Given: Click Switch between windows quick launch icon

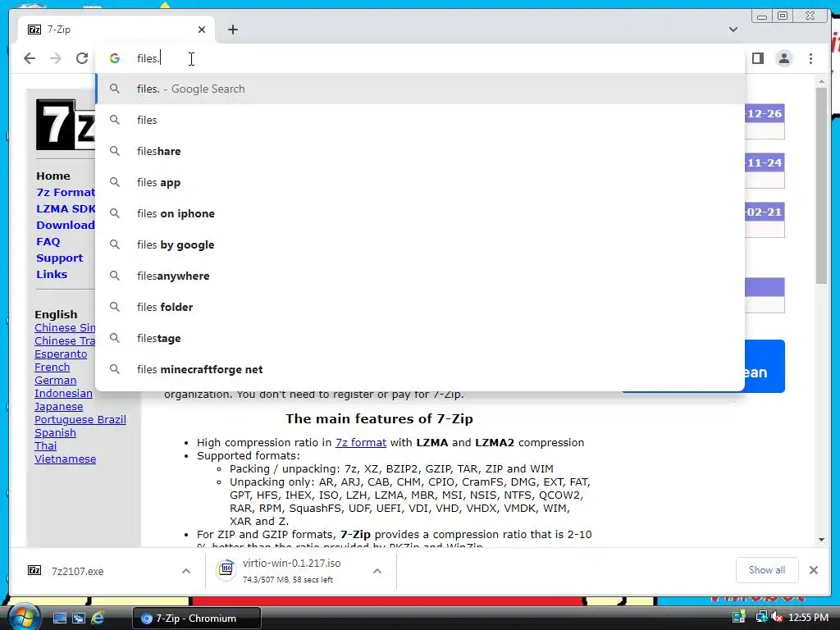Looking at the screenshot, I should pyautogui.click(x=79, y=619).
